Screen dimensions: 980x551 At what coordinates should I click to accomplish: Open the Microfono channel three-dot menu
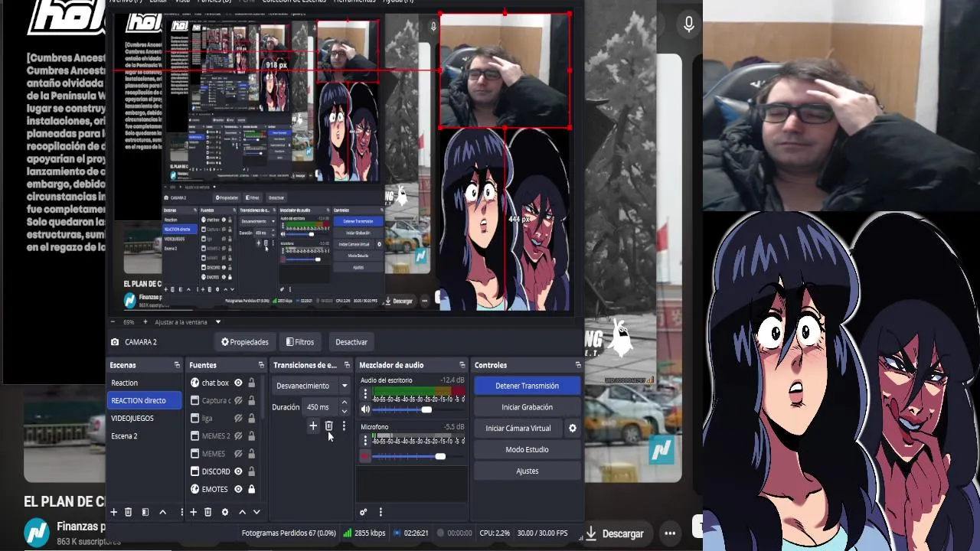(365, 441)
